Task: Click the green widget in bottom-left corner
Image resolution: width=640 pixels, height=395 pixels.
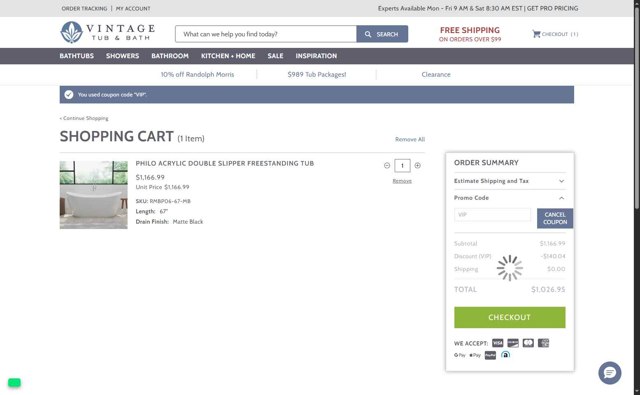Action: pyautogui.click(x=14, y=383)
